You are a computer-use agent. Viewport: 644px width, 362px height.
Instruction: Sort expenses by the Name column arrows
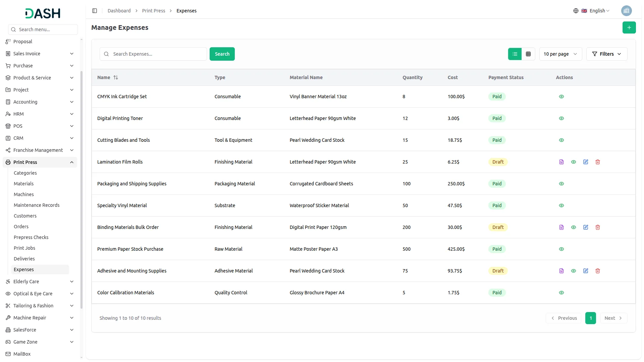[x=116, y=77]
